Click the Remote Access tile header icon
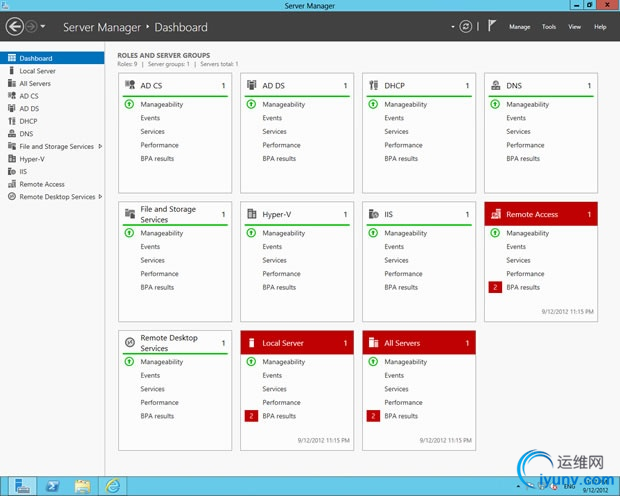The height and width of the screenshot is (496, 620). click(x=496, y=214)
